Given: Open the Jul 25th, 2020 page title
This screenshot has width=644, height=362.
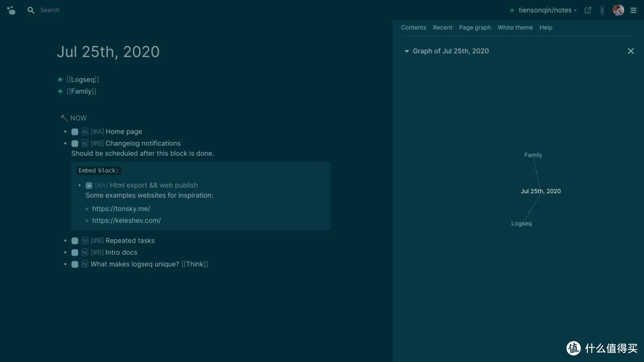Looking at the screenshot, I should tap(108, 52).
